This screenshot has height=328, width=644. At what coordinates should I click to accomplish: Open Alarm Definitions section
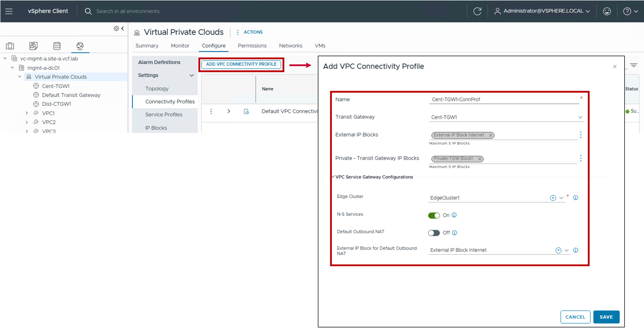click(x=159, y=62)
